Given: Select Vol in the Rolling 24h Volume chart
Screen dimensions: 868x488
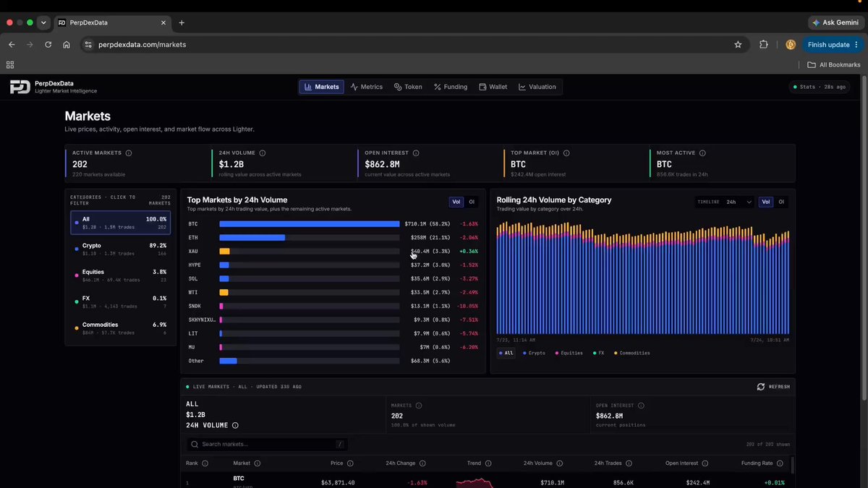Looking at the screenshot, I should (766, 202).
